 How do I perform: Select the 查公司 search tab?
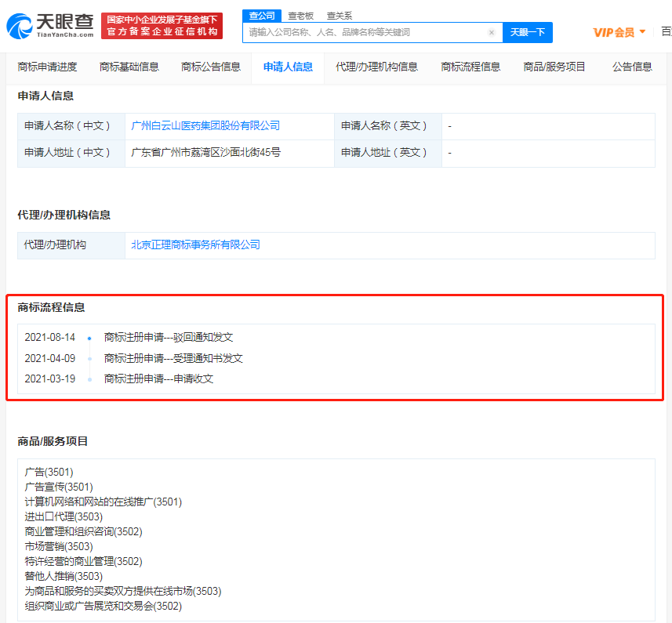(x=262, y=16)
